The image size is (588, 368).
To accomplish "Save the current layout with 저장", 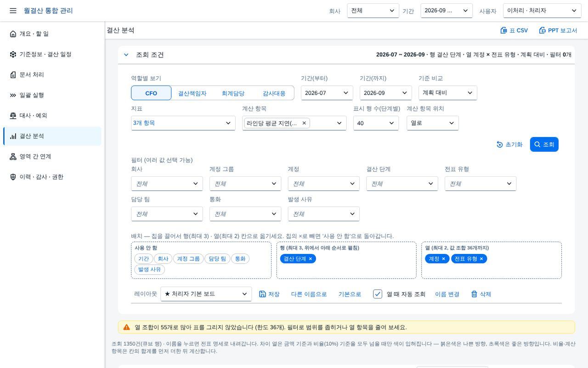I will click(269, 294).
